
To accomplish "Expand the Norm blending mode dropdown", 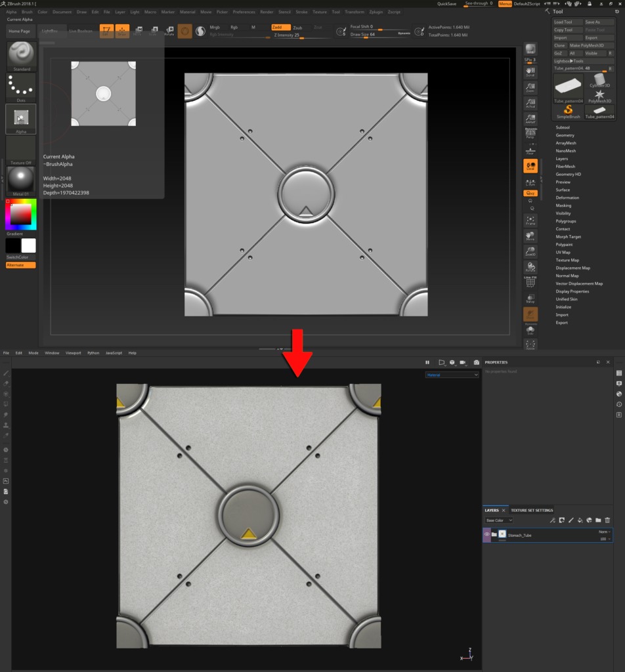I will click(x=604, y=532).
